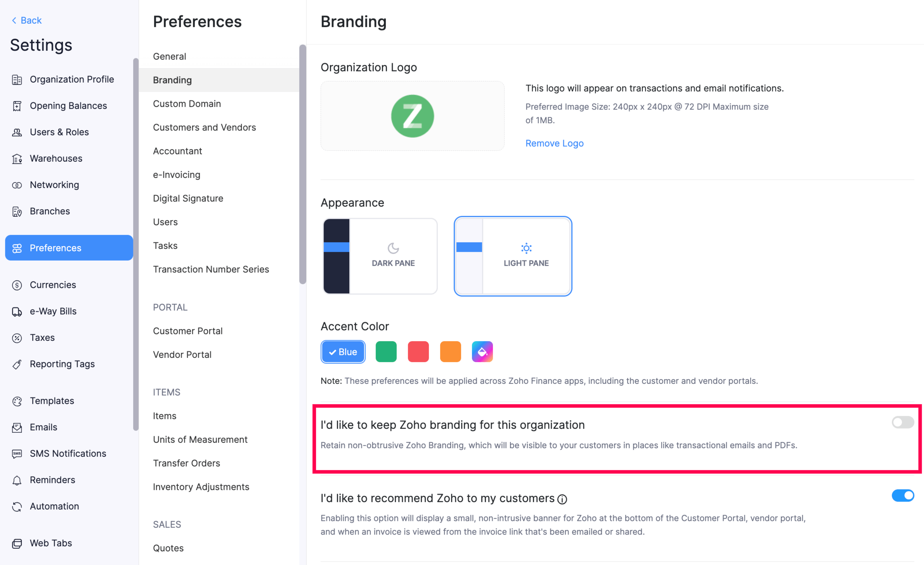Click the Automation sync icon
This screenshot has width=924, height=565.
[x=17, y=506]
